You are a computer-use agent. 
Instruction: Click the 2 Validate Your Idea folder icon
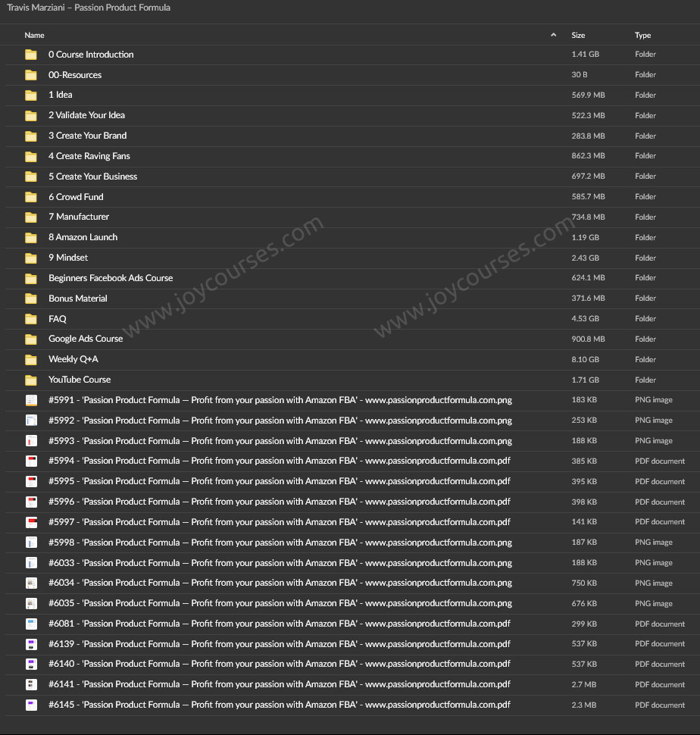(x=31, y=116)
